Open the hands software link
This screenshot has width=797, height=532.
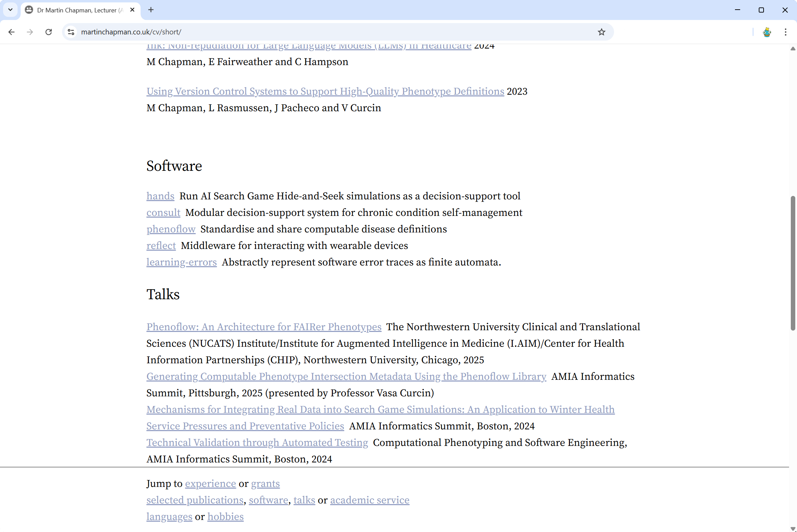click(x=160, y=196)
